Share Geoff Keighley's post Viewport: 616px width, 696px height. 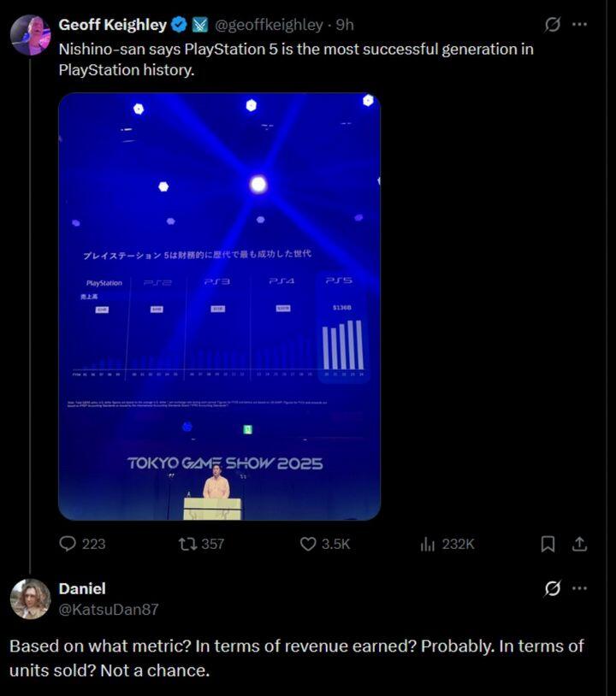[579, 544]
